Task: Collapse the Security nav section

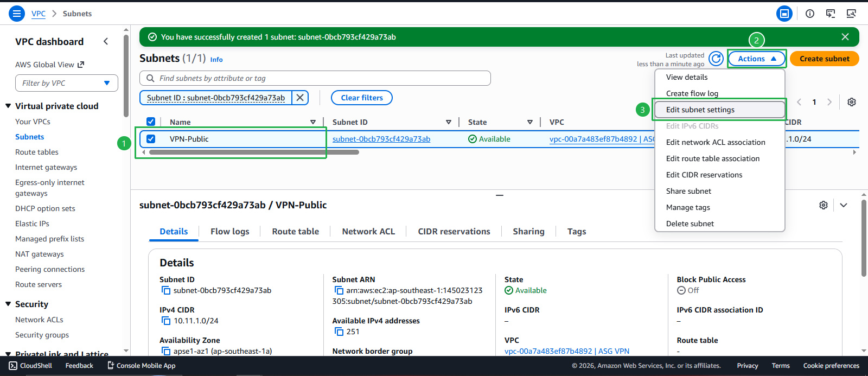Action: 8,304
